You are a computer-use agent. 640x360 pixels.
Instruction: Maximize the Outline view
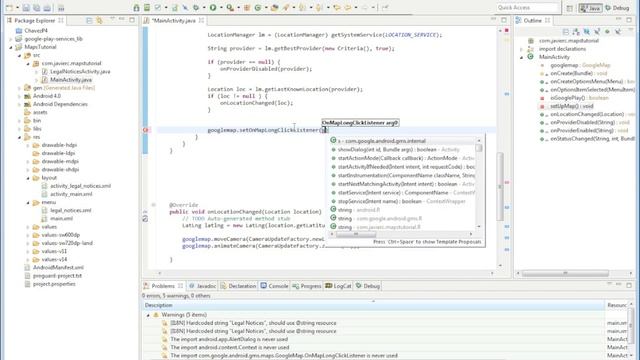[x=629, y=20]
